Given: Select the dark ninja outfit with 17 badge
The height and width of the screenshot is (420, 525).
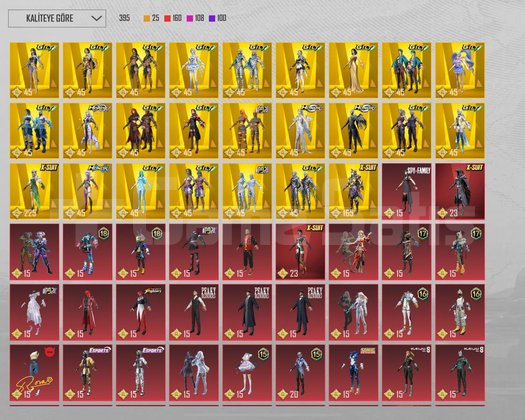Looking at the screenshot, I should pos(407,252).
